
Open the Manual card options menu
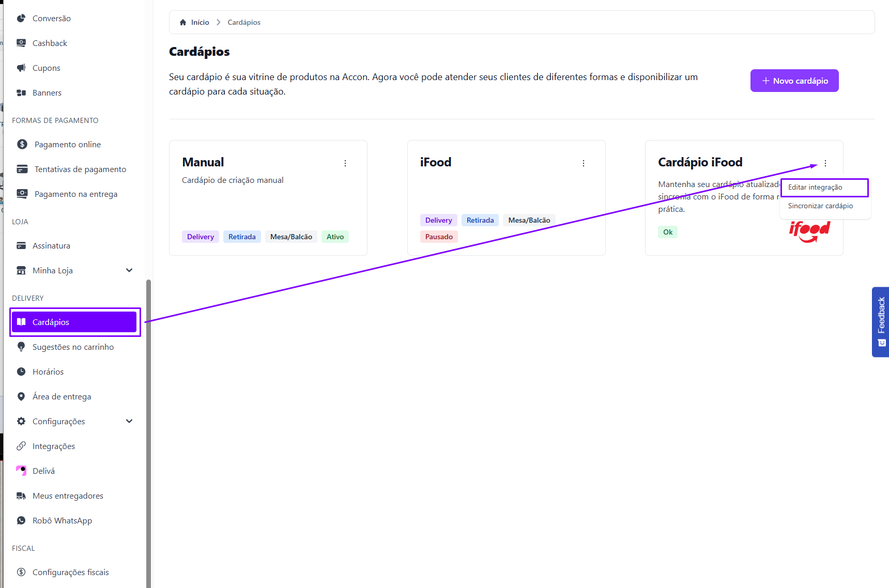tap(345, 163)
